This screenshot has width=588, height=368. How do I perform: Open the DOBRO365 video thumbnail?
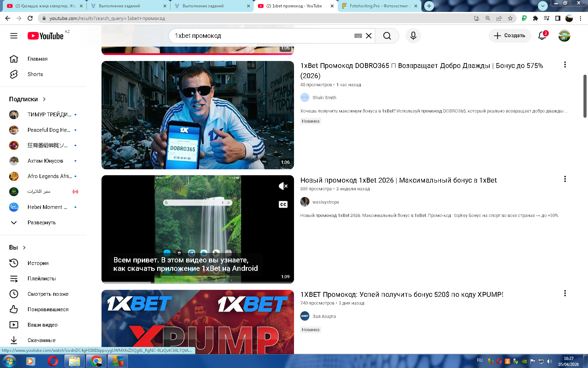click(197, 115)
